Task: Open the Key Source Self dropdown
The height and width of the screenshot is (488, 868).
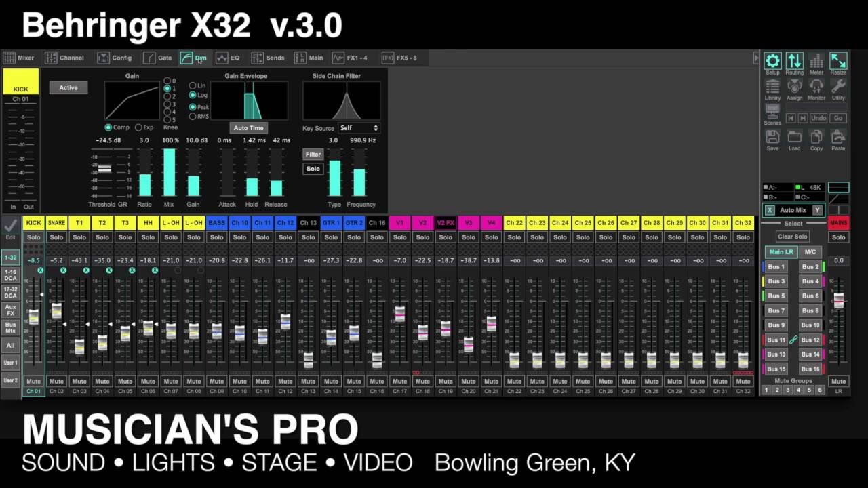Action: pyautogui.click(x=359, y=128)
